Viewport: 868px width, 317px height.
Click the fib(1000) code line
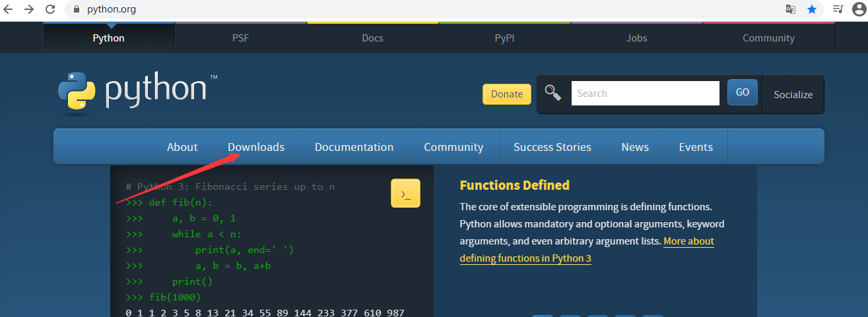tap(163, 297)
